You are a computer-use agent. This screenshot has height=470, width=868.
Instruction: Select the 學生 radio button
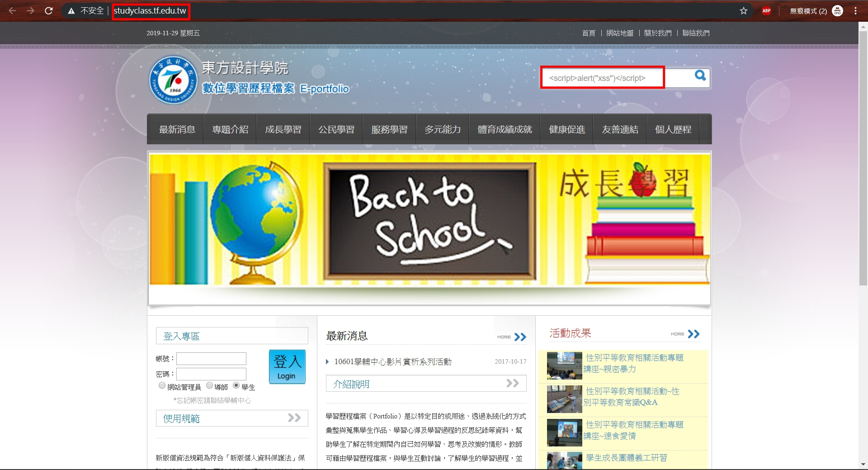tap(236, 385)
